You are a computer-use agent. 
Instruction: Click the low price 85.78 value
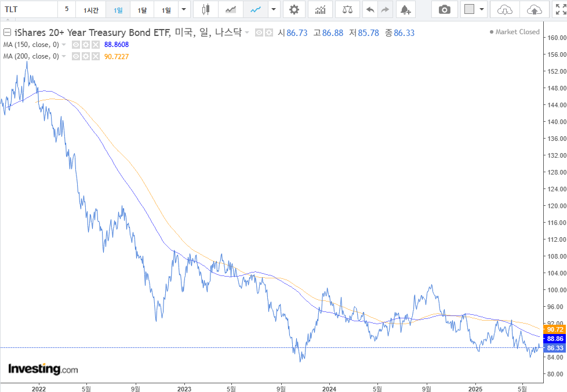pos(369,33)
